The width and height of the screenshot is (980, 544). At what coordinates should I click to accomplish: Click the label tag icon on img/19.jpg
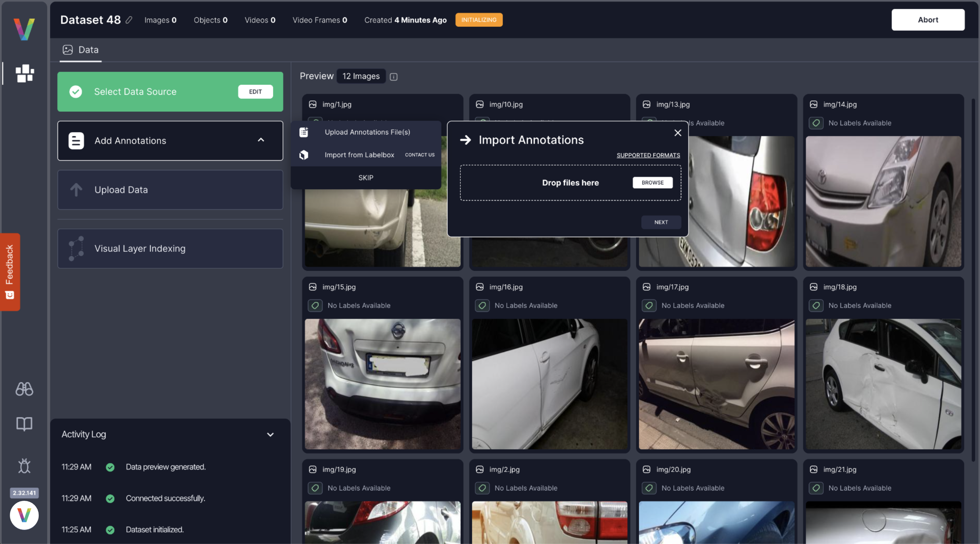[x=315, y=488]
